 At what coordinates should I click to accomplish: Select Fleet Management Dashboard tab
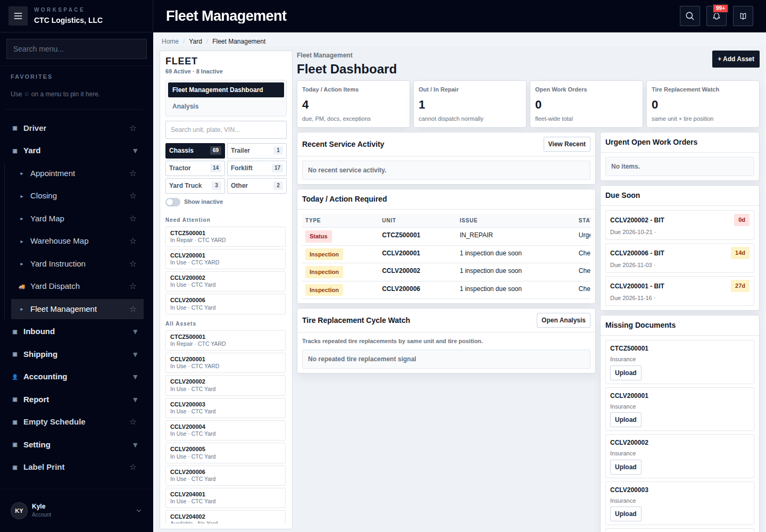[x=226, y=90]
